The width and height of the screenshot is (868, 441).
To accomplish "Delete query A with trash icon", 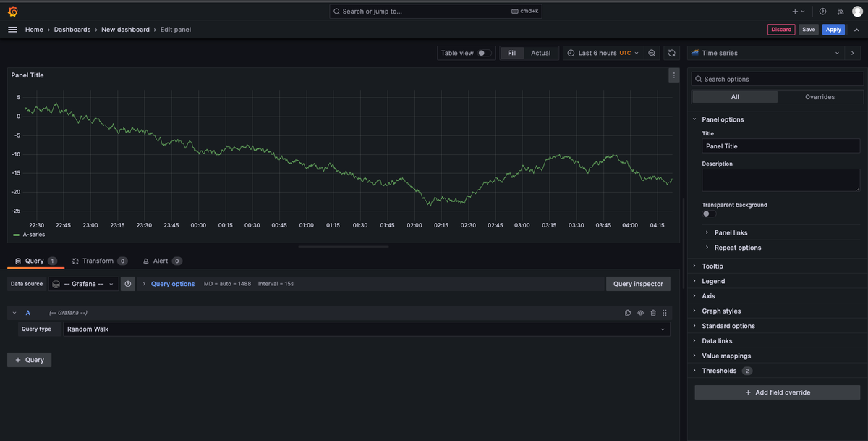I will pos(653,313).
